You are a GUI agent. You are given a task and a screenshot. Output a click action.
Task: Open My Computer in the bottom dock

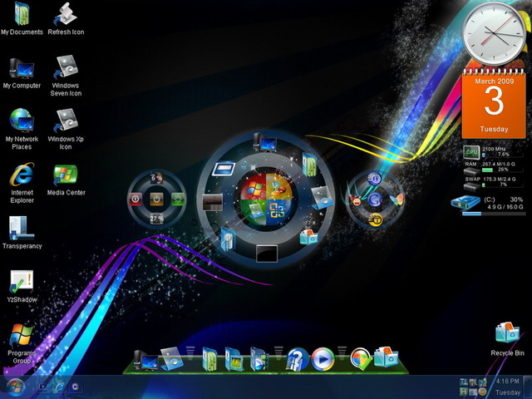point(146,360)
